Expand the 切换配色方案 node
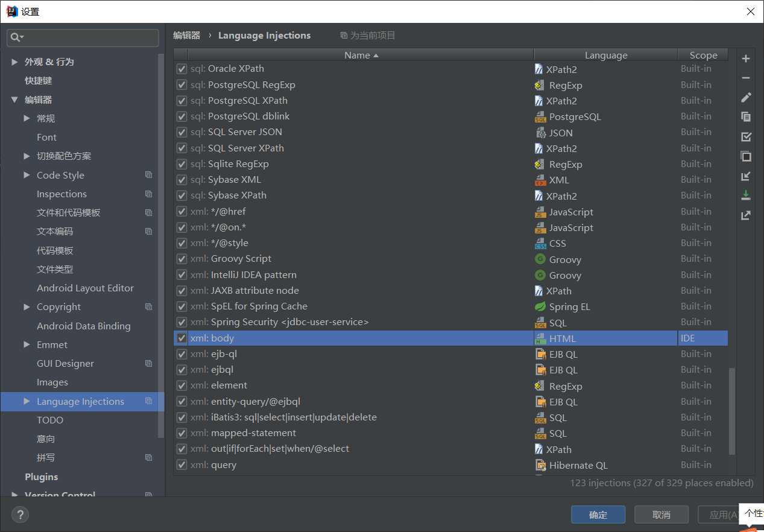 [27, 156]
